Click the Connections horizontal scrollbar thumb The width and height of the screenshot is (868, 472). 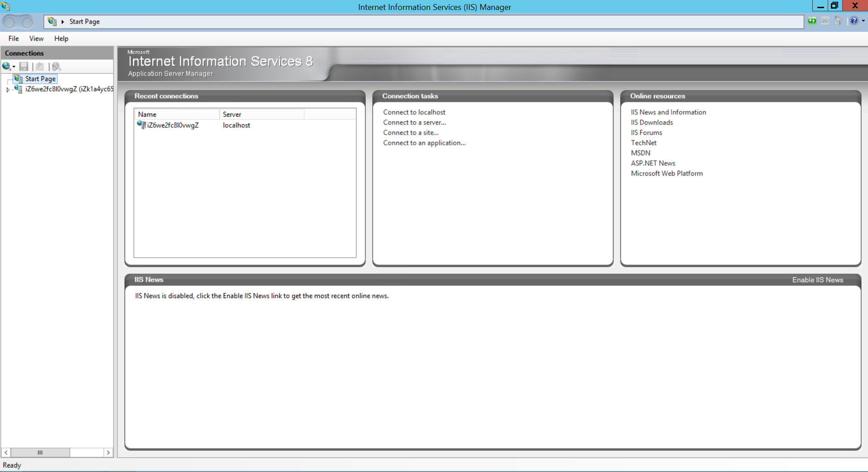pos(40,453)
